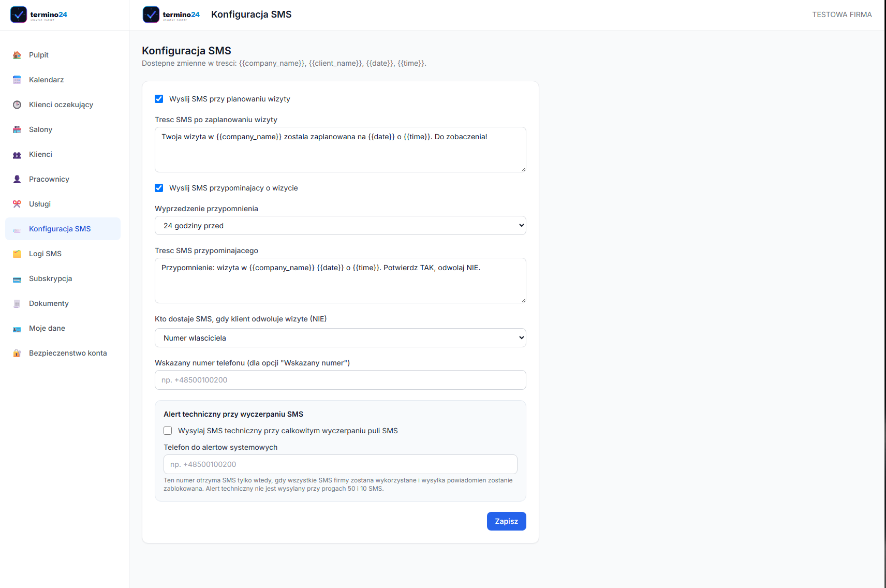Open Bezpieczenstwo konta settings
The height and width of the screenshot is (588, 886).
pos(63,353)
